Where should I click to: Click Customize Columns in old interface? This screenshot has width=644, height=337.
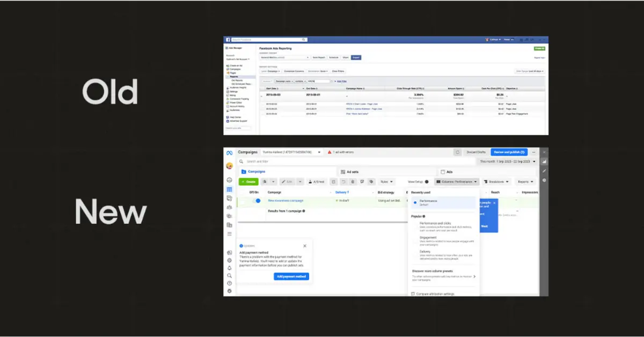294,71
